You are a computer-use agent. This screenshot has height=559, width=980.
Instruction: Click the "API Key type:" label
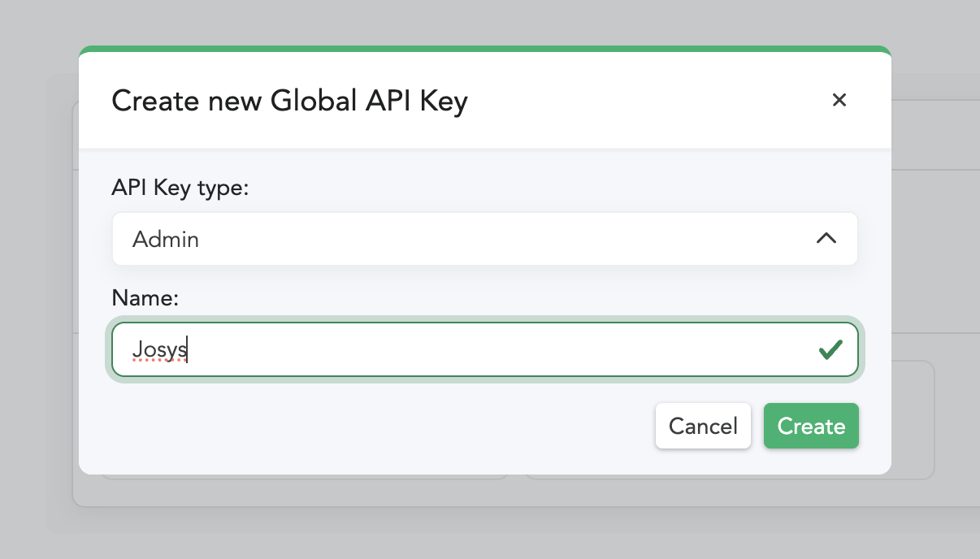pos(180,188)
